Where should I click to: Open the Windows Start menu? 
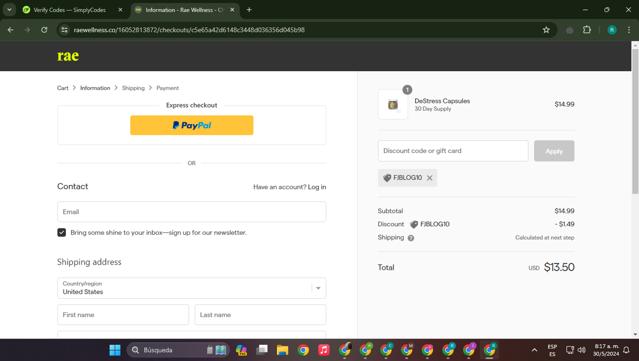point(115,350)
